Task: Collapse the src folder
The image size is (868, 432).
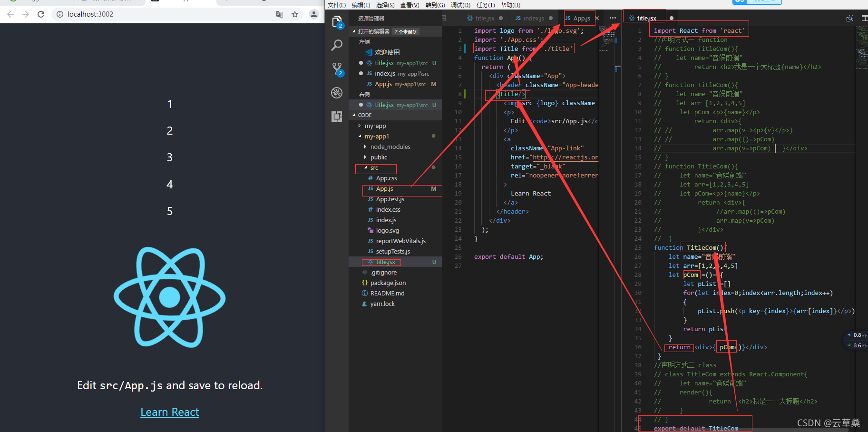Action: (x=374, y=168)
